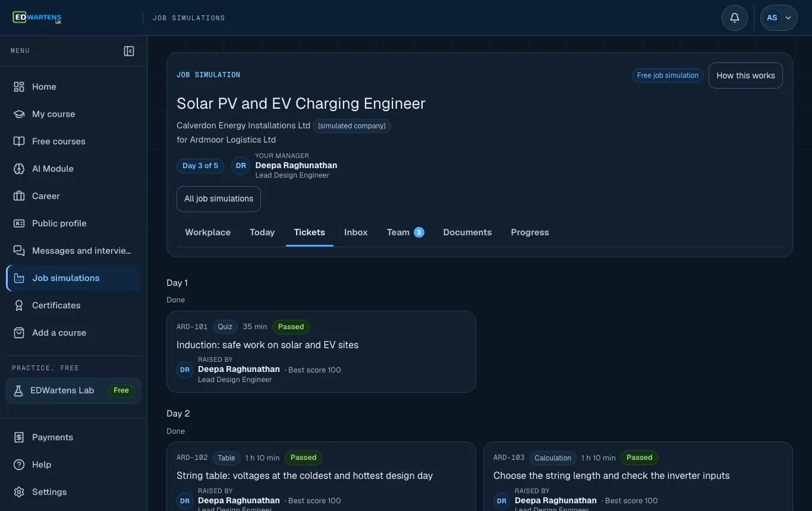The height and width of the screenshot is (511, 812).
Task: Collapse the sidebar menu panel
Action: coord(129,51)
